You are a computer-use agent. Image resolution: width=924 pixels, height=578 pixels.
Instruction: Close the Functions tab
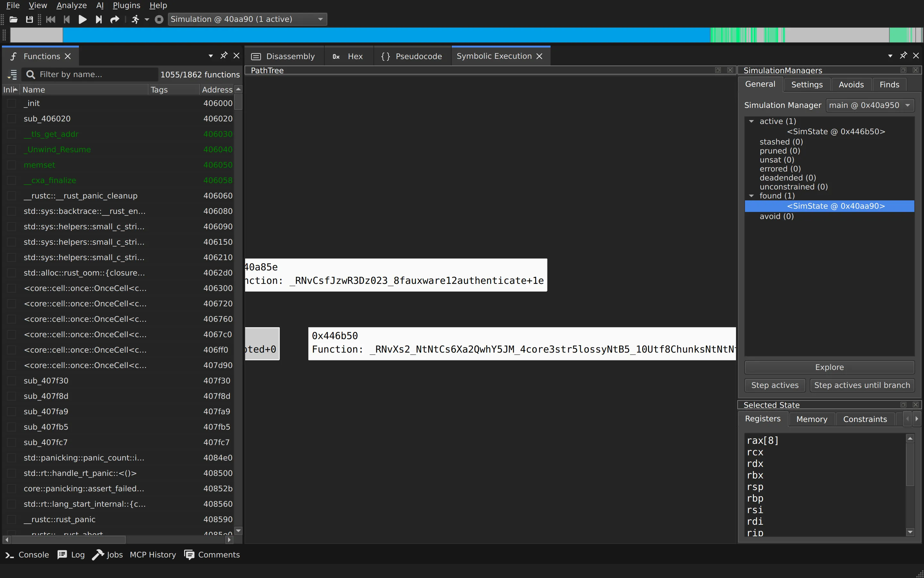point(68,56)
